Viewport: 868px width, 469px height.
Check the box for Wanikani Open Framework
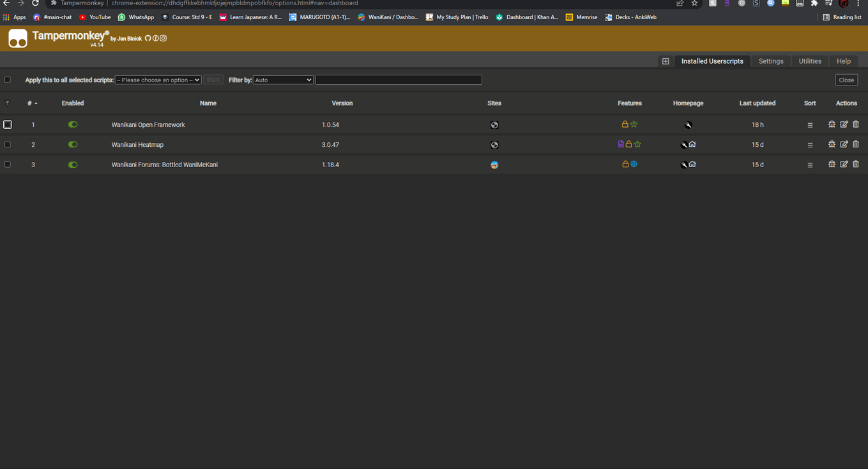click(x=8, y=124)
